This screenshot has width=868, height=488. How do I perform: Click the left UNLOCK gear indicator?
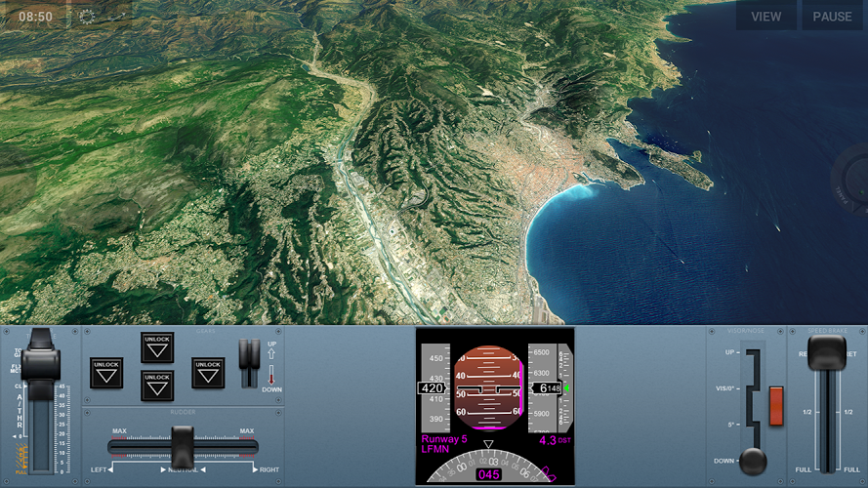point(106,372)
